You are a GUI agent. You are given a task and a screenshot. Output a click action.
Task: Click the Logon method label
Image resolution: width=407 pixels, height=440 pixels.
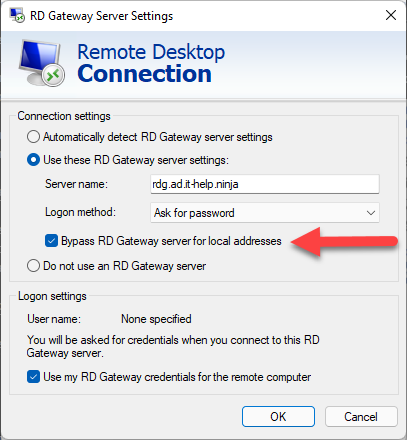(x=80, y=212)
